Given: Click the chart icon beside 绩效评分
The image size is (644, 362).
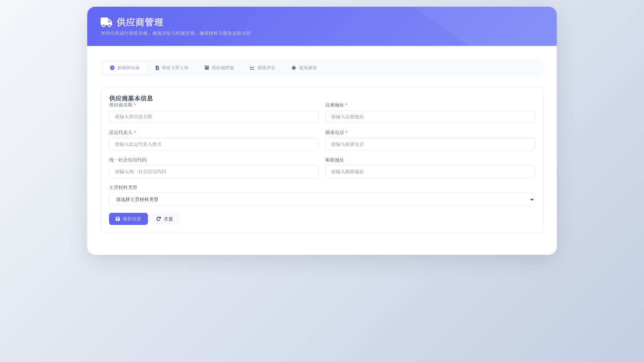Looking at the screenshot, I should click(x=252, y=68).
